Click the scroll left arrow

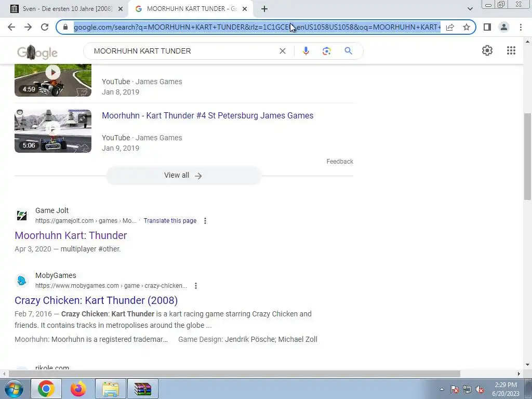click(x=4, y=374)
